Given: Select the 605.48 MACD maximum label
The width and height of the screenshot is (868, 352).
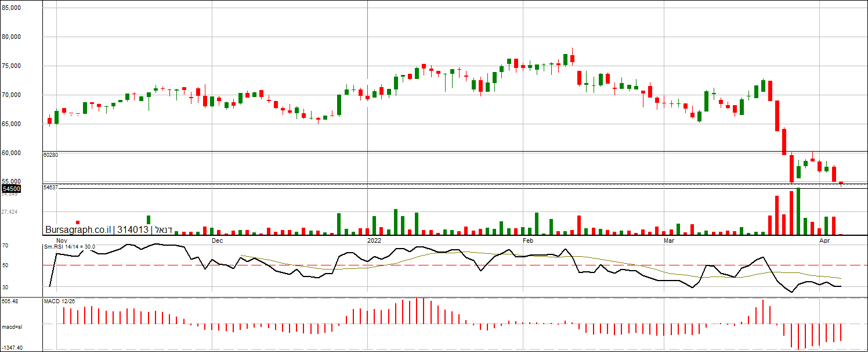Looking at the screenshot, I should (x=10, y=301).
